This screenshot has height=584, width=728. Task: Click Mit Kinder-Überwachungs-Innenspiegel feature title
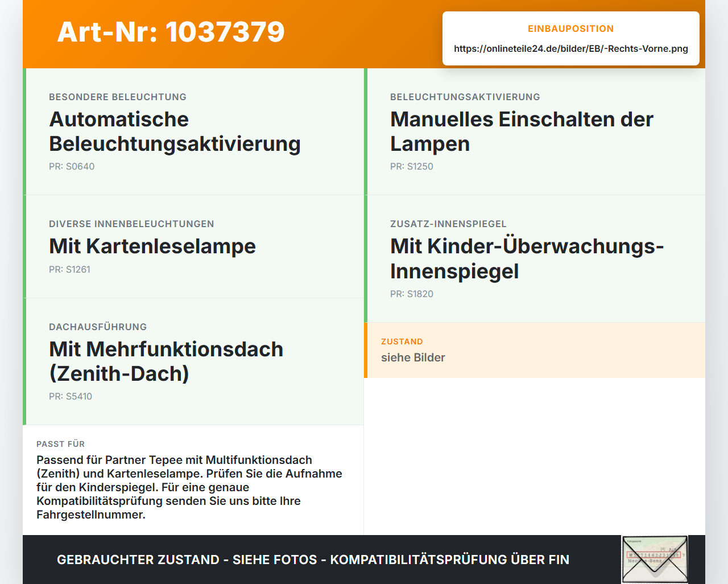pos(527,259)
